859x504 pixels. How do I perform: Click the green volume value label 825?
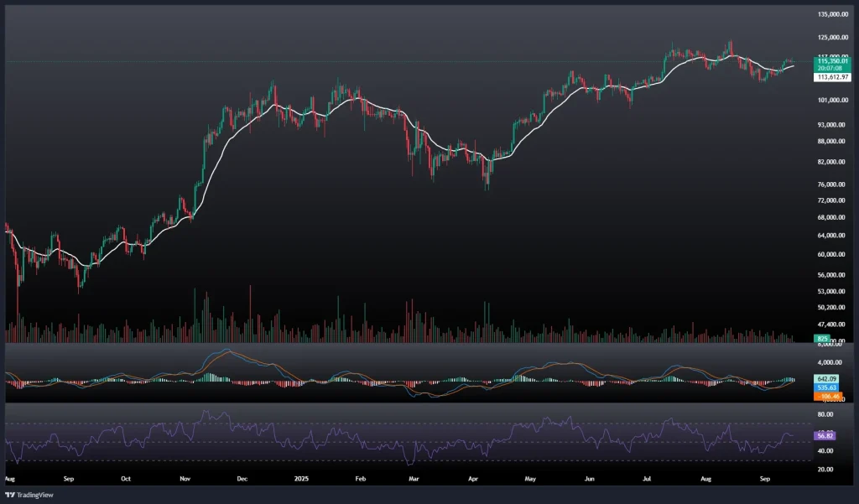(x=823, y=338)
